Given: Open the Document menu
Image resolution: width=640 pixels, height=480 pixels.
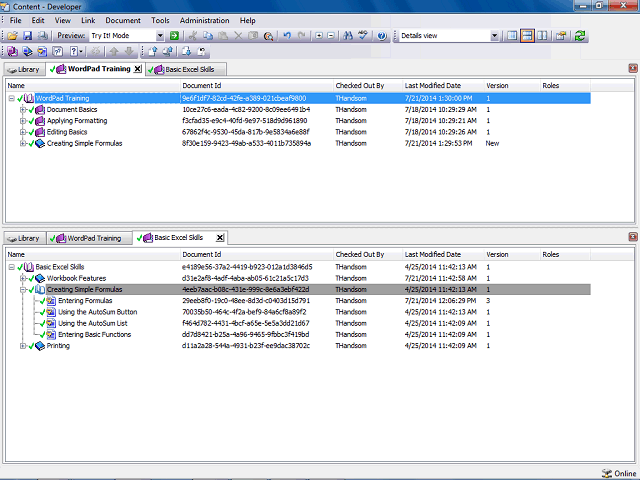Looking at the screenshot, I should tap(123, 20).
